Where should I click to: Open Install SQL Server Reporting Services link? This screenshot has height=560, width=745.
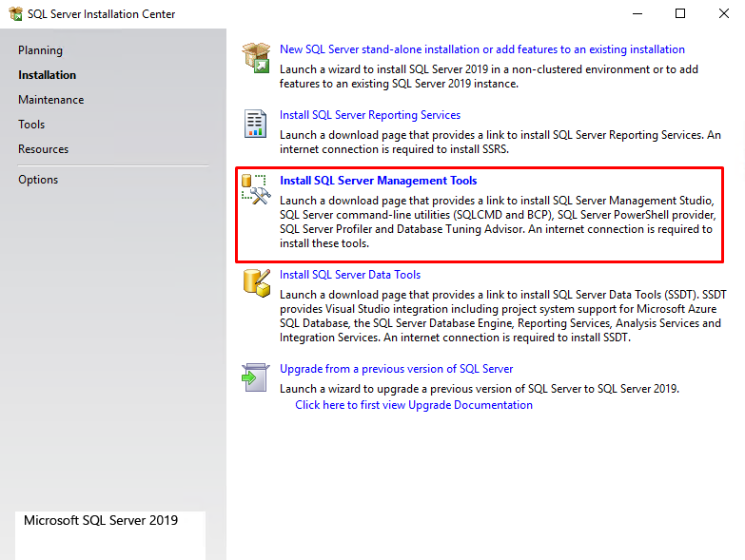[370, 115]
